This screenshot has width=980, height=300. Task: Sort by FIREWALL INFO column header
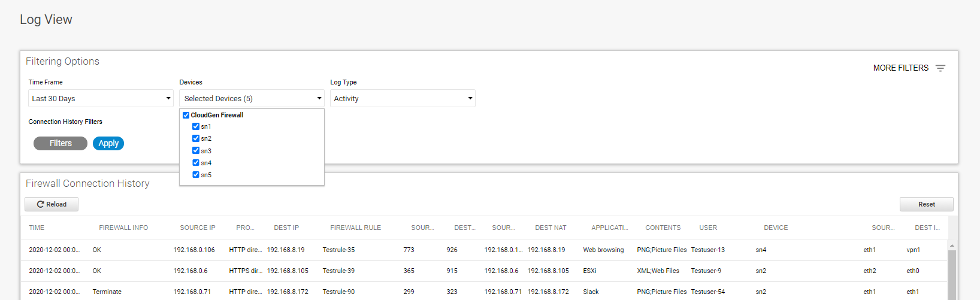(x=123, y=228)
